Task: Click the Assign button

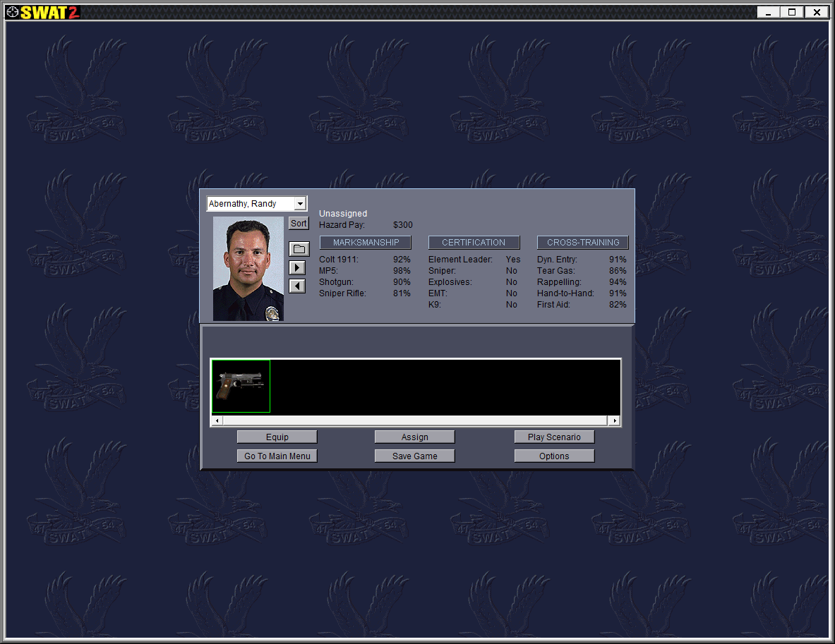Action: [x=415, y=437]
